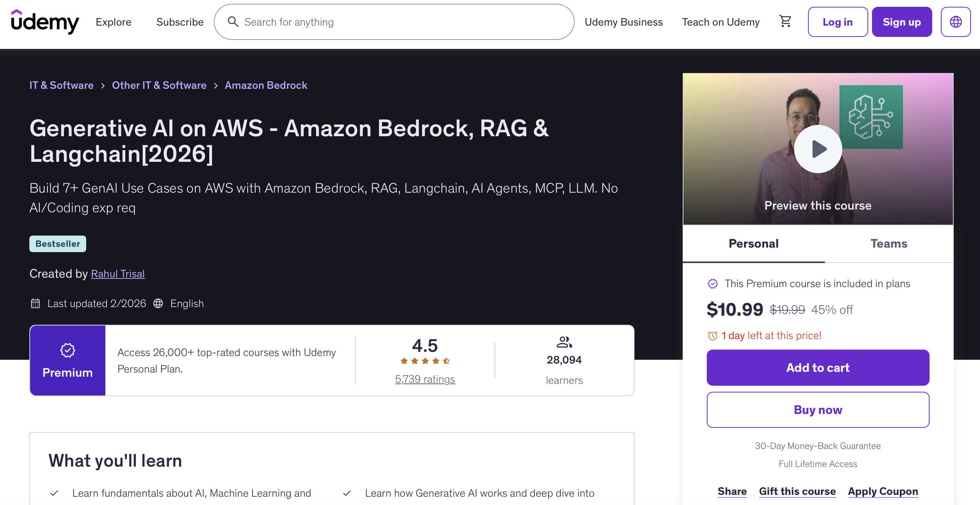Open the Explore menu
The height and width of the screenshot is (505, 980).
pos(113,22)
